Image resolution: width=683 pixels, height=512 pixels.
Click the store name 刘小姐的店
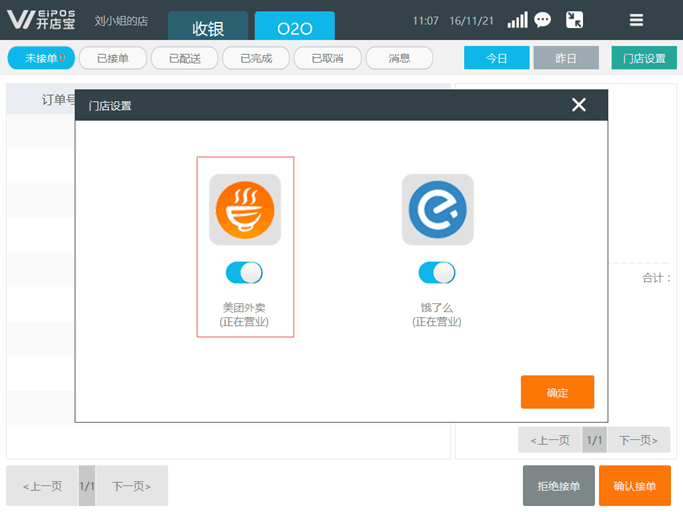121,21
